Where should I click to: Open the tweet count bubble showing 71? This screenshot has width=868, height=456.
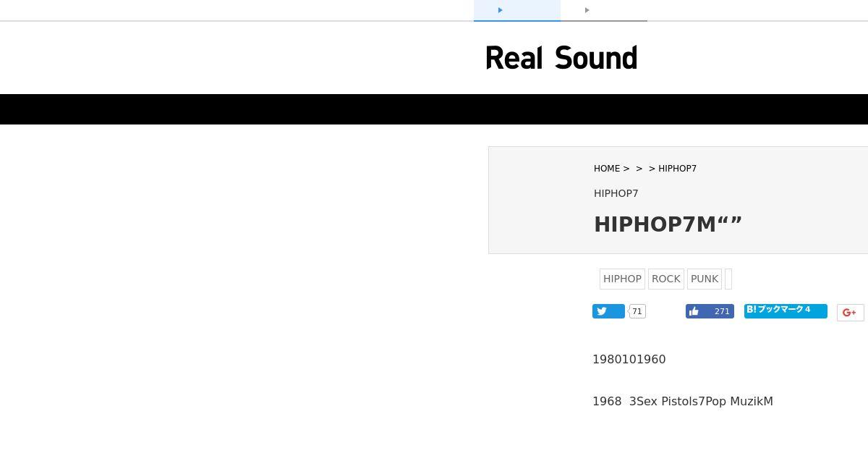tap(637, 311)
